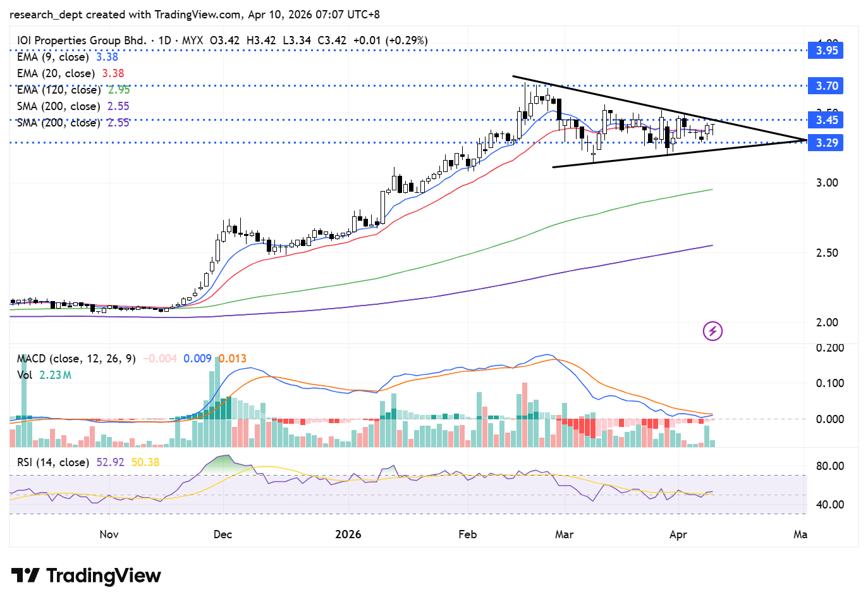
Task: Open the MACD (close, 12, 26, 9) legend
Action: 76,359
